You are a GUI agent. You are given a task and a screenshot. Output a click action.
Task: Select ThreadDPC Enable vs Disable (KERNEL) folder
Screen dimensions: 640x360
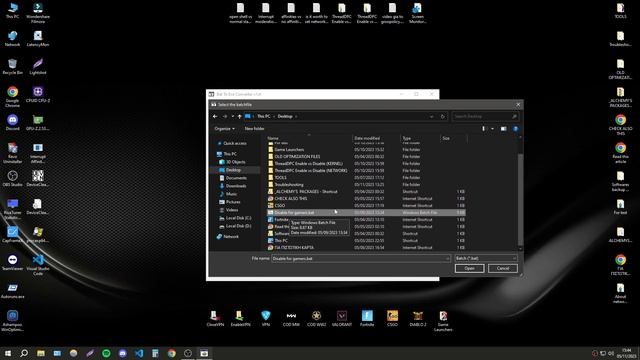[366, 163]
